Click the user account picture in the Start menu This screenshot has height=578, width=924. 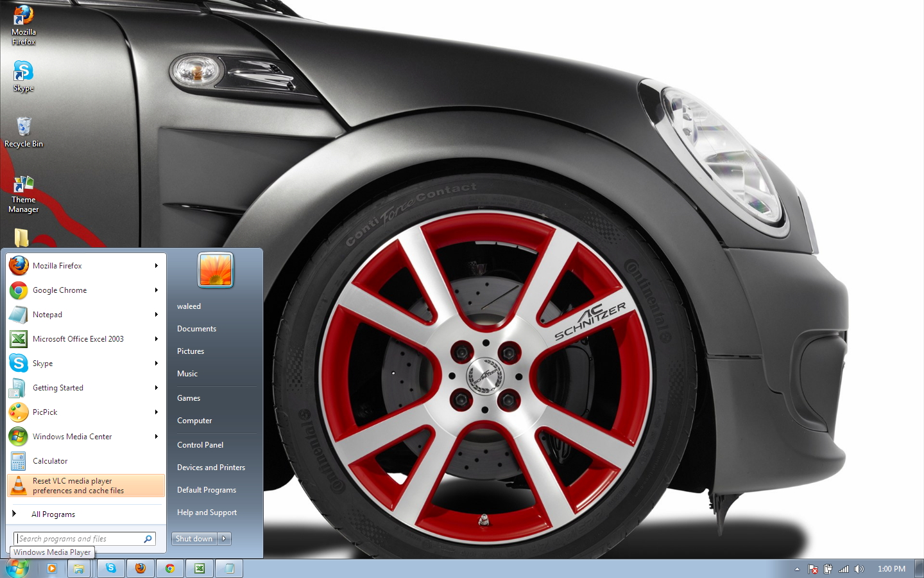(x=216, y=270)
